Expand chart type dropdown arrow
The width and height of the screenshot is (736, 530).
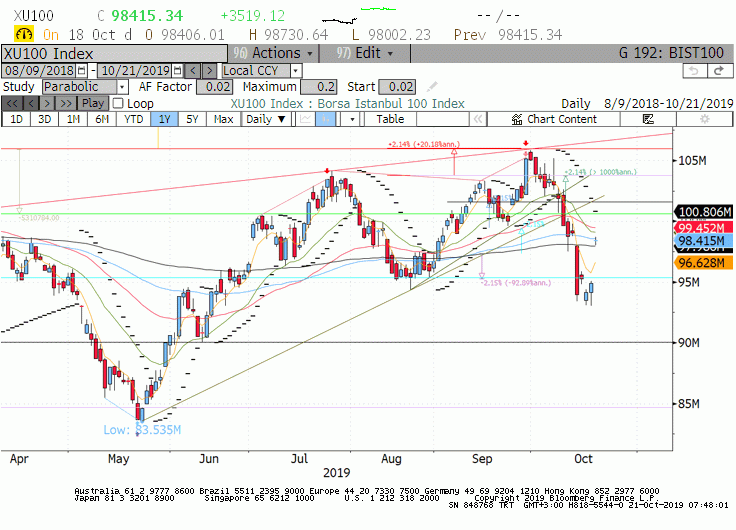point(352,119)
